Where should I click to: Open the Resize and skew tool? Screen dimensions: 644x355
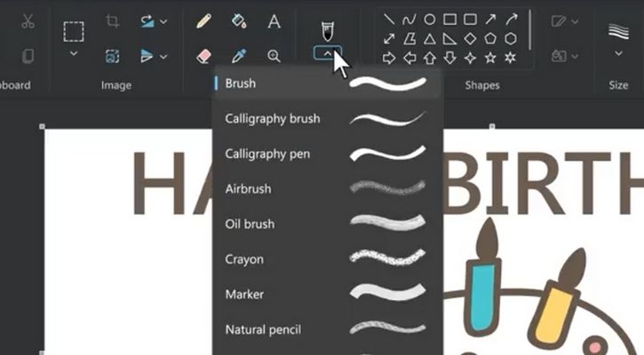click(112, 56)
